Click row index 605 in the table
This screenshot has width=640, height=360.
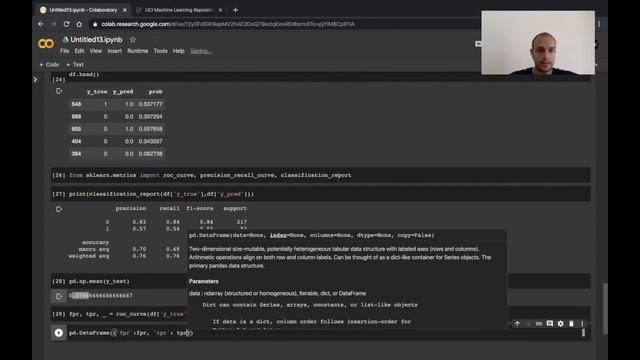[x=76, y=129]
